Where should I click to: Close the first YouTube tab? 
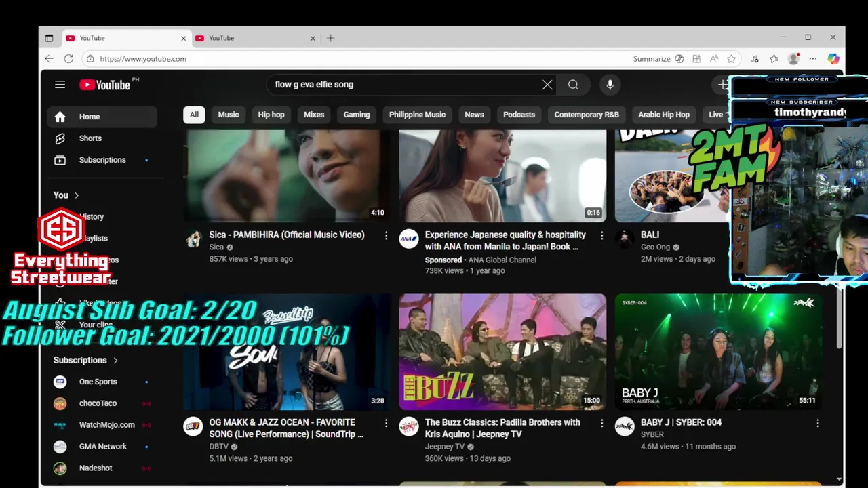click(x=183, y=38)
